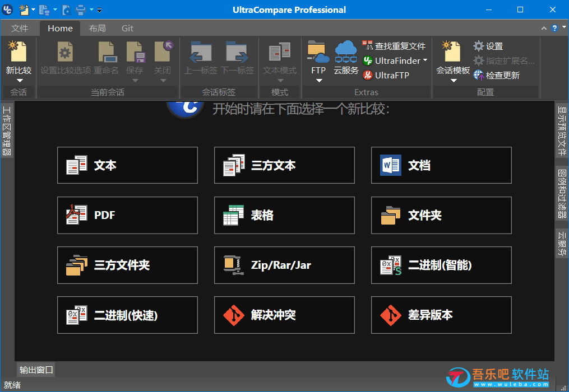This screenshot has height=392, width=569.
Task: Launch 查找重复文件 duplicate finder
Action: click(394, 46)
